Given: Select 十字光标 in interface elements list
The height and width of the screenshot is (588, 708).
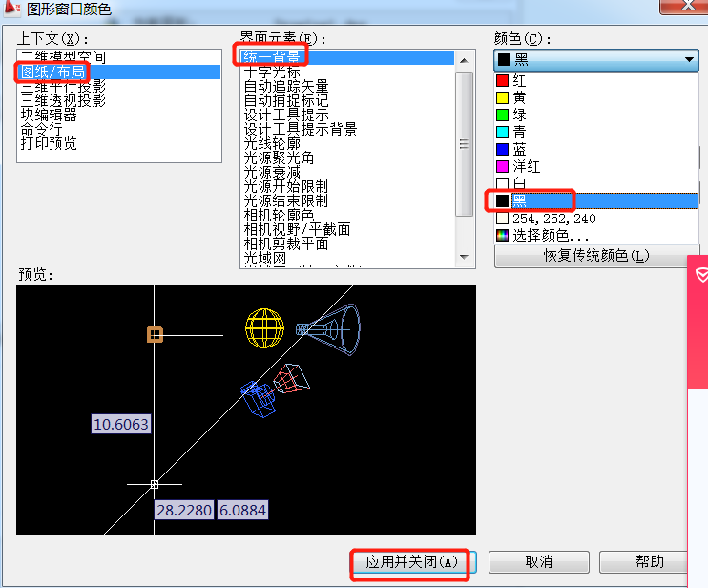Looking at the screenshot, I should click(272, 72).
